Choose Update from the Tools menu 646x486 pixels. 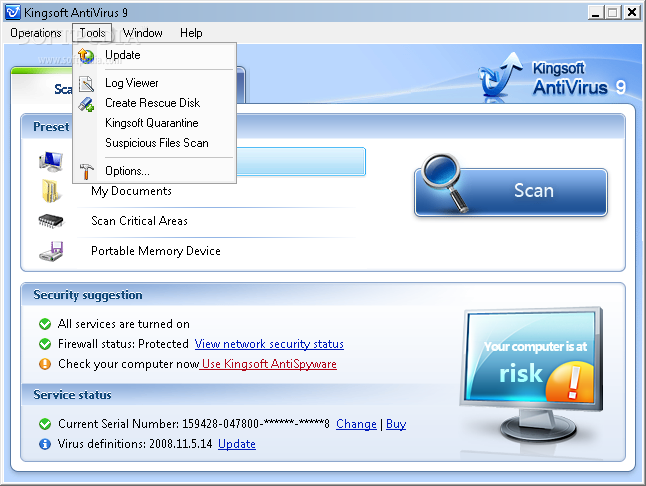[x=154, y=56]
